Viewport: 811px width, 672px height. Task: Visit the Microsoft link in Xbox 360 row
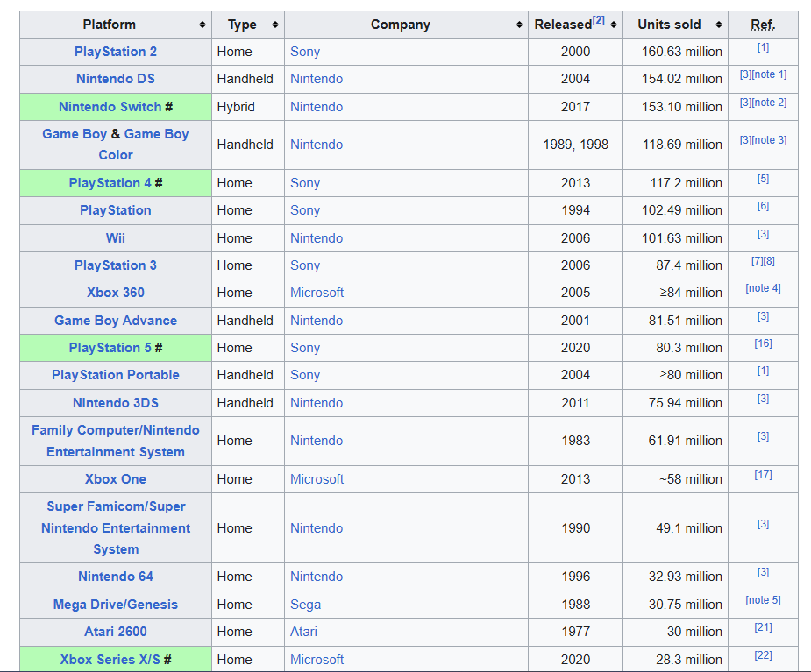click(317, 293)
